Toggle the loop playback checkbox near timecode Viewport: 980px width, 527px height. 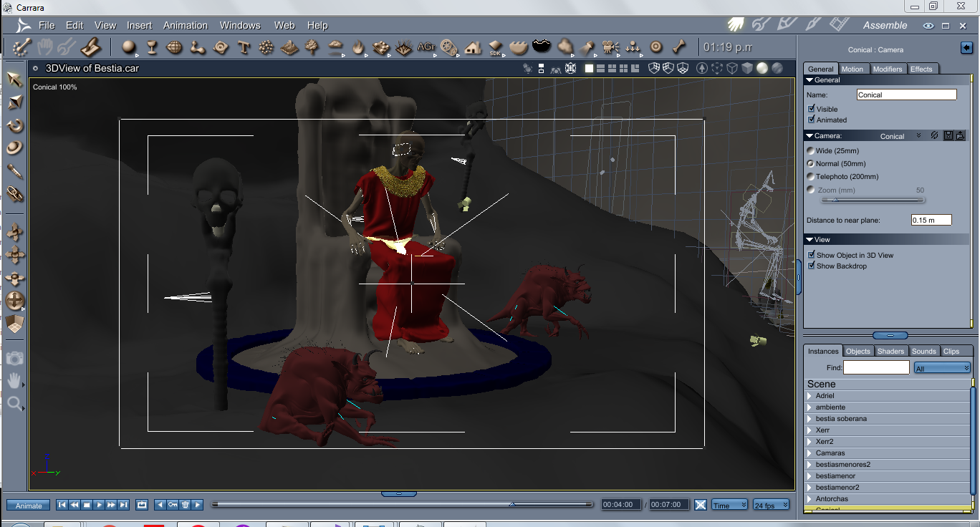(x=701, y=505)
